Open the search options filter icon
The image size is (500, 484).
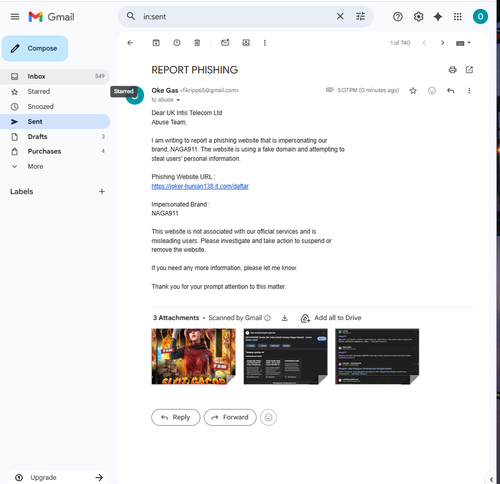(360, 16)
